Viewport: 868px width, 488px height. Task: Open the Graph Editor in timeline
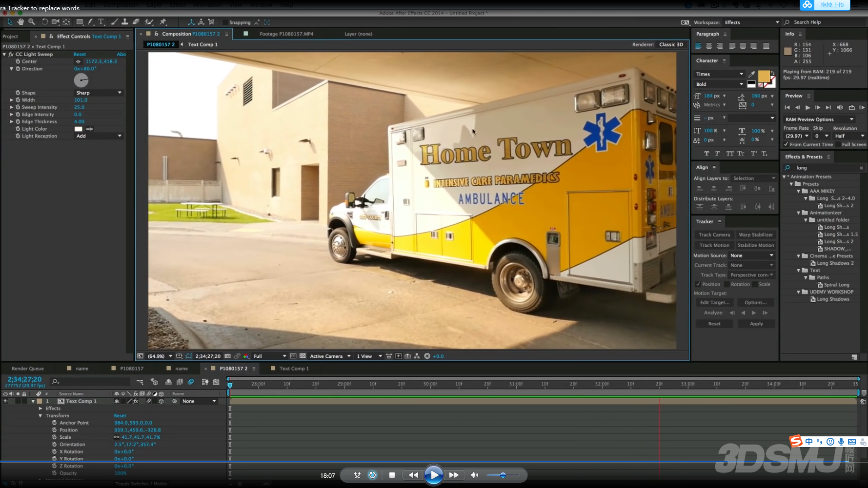pos(216,382)
